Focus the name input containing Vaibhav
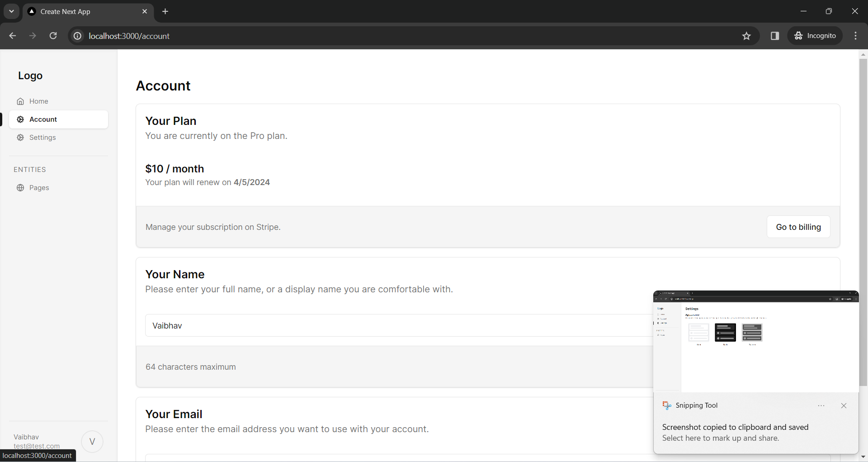Viewport: 868px width, 462px height. point(399,325)
